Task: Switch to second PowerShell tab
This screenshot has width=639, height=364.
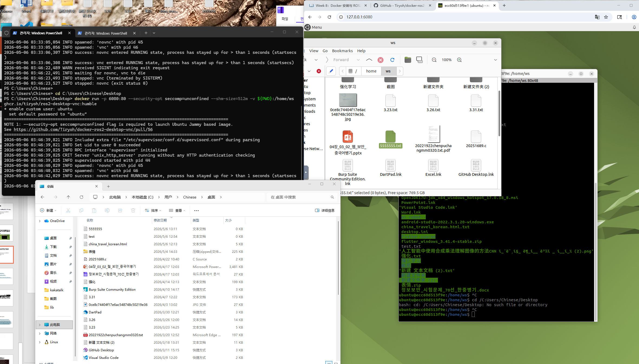Action: (x=106, y=33)
